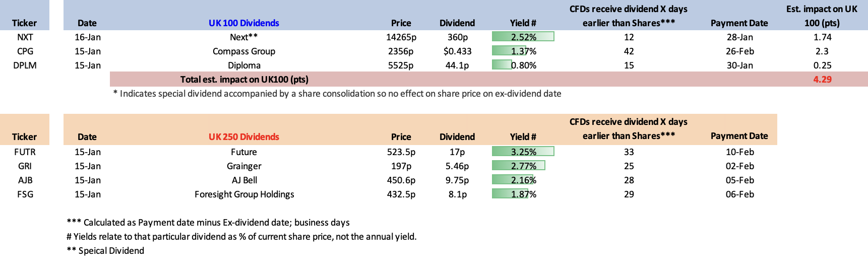Select Foresight Group Holdings cell
Viewport: 868px width, 280px height.
244,194
